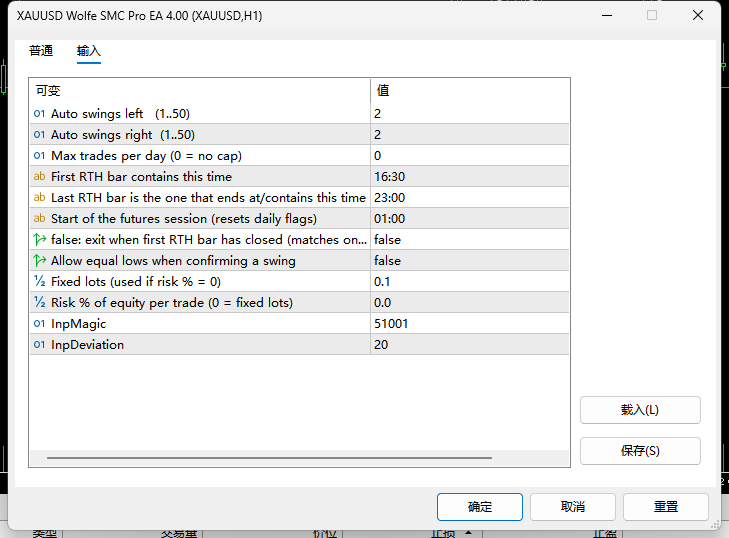Load a preset with 载入(L)
The height and width of the screenshot is (538, 729).
tap(640, 410)
